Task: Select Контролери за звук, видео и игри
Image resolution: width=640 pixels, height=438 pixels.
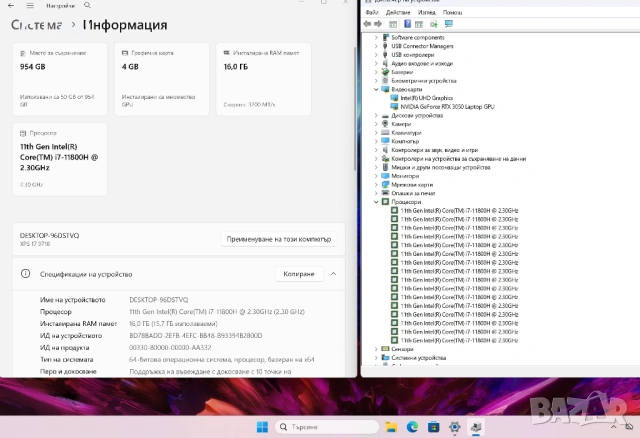Action: click(434, 150)
